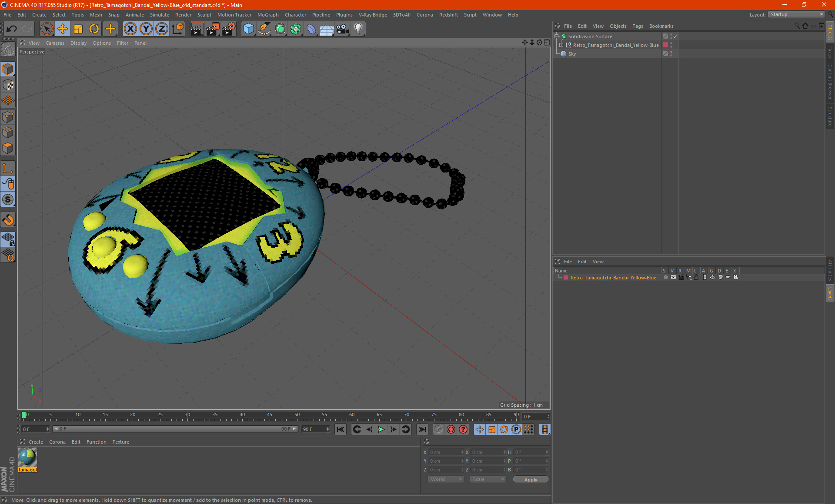
Task: Open the deformer objects icon
Action: click(311, 29)
